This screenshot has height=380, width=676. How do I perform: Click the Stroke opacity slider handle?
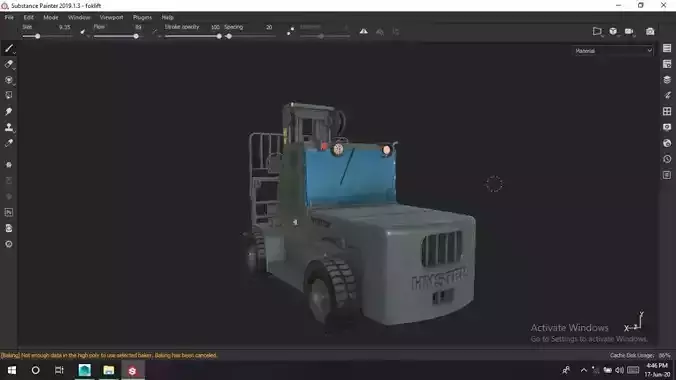219,37
